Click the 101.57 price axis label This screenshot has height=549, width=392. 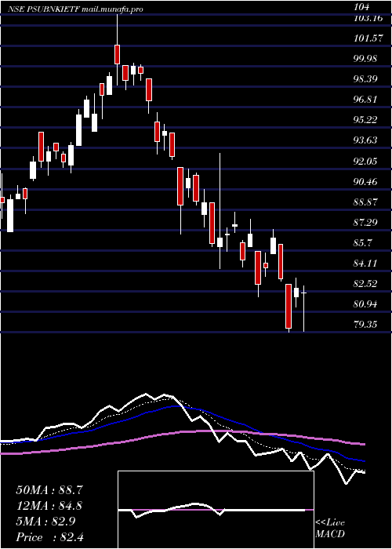coord(368,38)
